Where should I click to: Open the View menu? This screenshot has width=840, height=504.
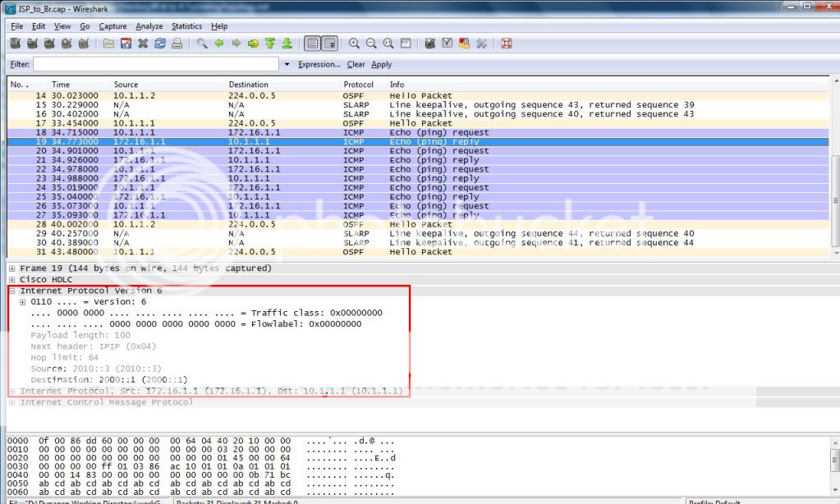[62, 26]
